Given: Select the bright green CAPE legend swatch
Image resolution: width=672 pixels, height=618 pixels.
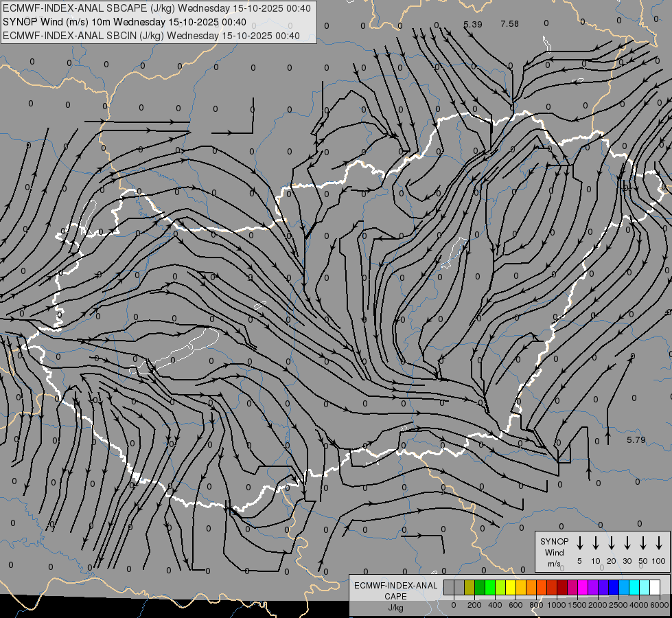Looking at the screenshot, I should (490, 587).
